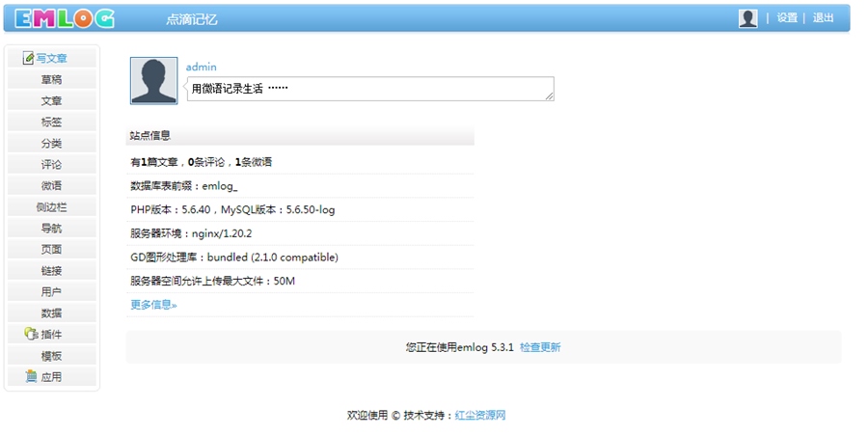Click the 更多信息» link

(x=153, y=305)
